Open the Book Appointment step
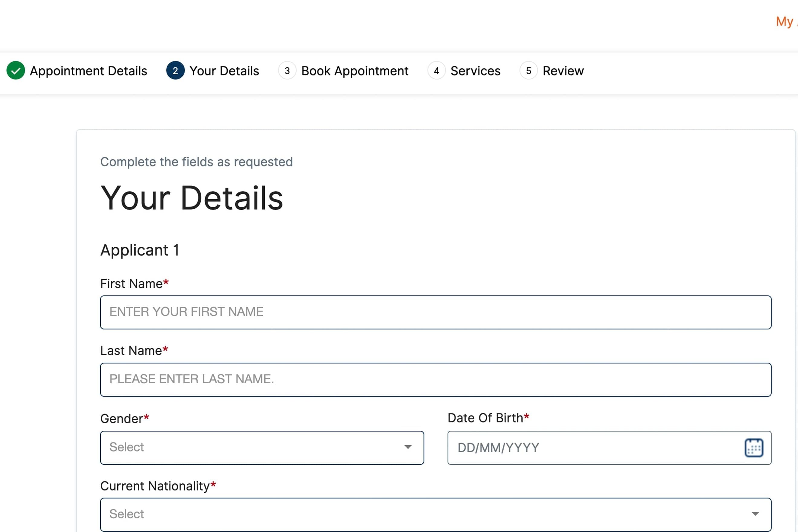This screenshot has width=798, height=532. coord(355,71)
